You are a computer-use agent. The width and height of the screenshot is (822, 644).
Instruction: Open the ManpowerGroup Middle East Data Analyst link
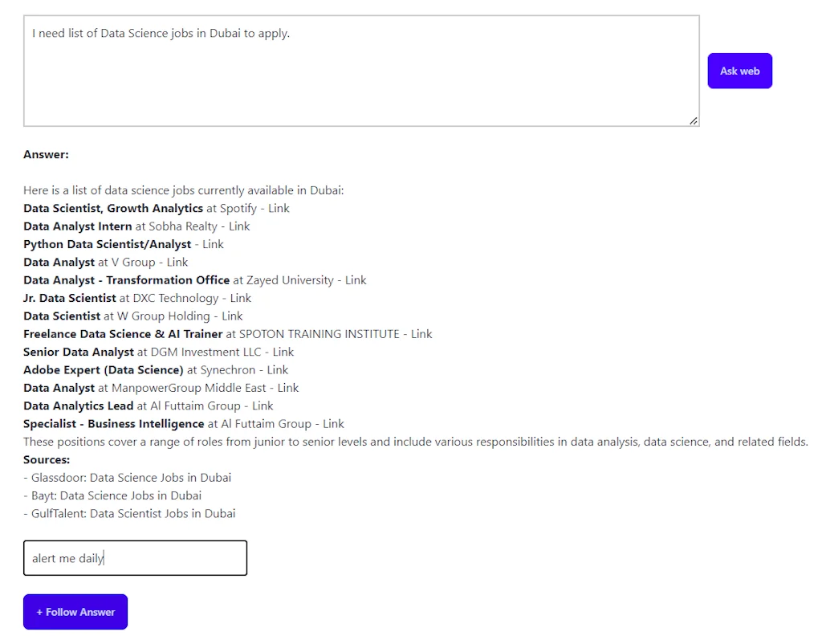(289, 387)
